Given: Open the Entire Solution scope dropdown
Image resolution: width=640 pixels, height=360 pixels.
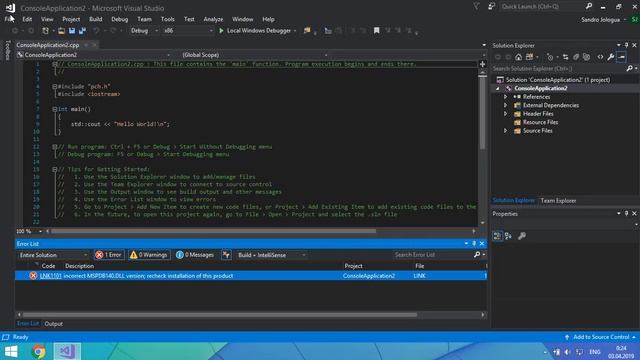Looking at the screenshot, I should (53, 255).
